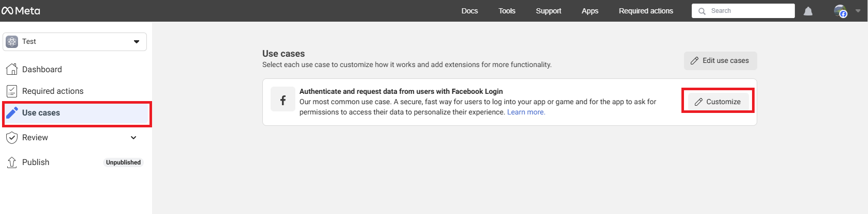Viewport: 868px width, 214px height.
Task: Click the Edit use cases button
Action: (720, 60)
